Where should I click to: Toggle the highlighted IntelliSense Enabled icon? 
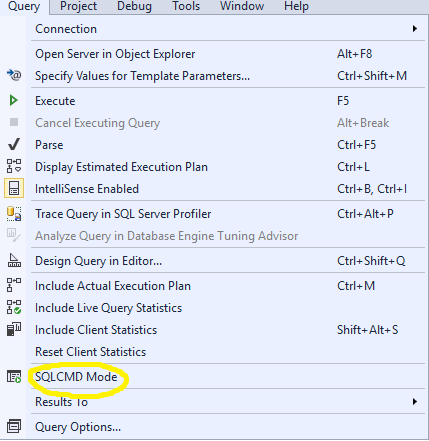tap(14, 188)
